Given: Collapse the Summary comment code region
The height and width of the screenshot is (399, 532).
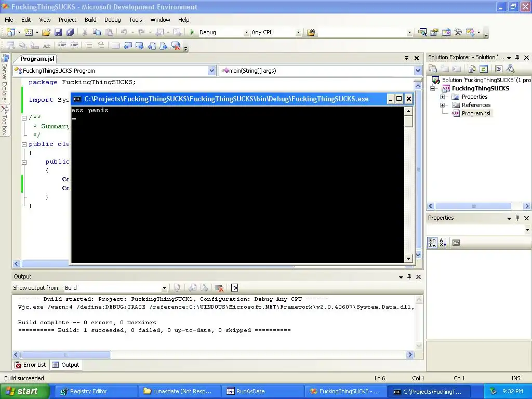Looking at the screenshot, I should coord(24,118).
